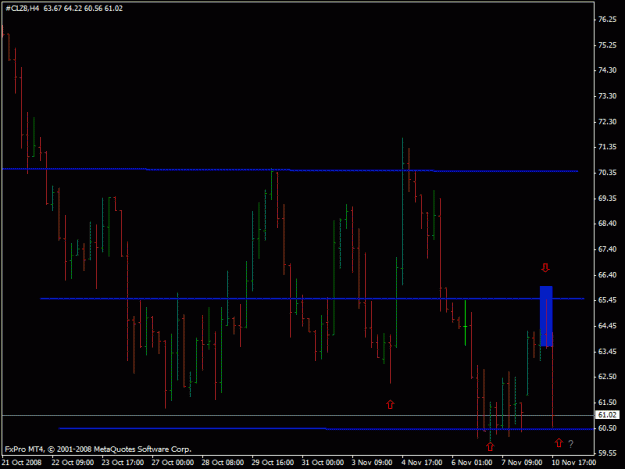Click the 4 Nov 17:00 time label

[x=422, y=463]
